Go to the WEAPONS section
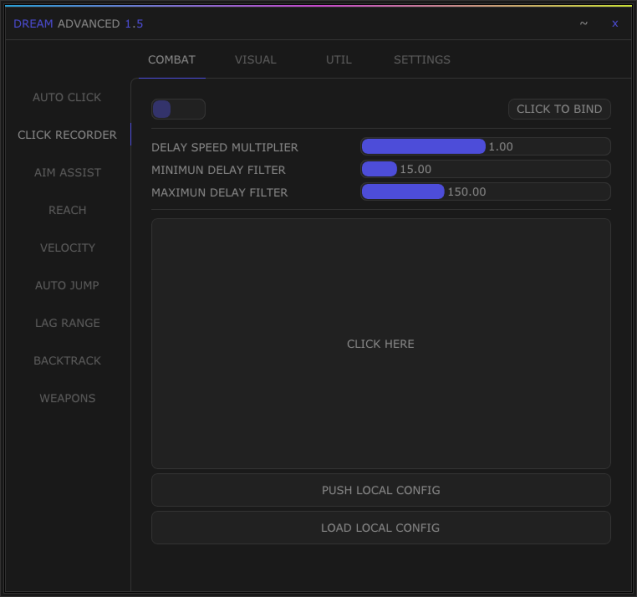 67,399
